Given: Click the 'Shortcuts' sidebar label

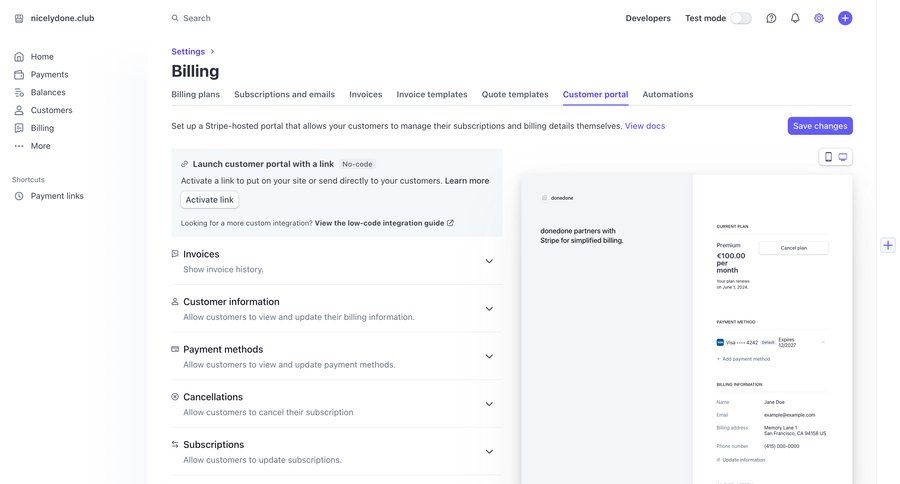Looking at the screenshot, I should (x=28, y=180).
